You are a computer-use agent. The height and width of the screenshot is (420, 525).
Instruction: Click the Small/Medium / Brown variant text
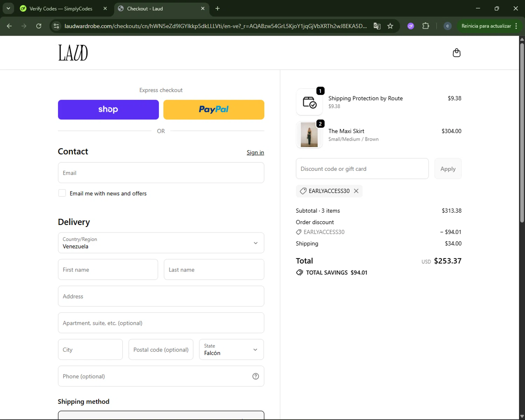353,139
